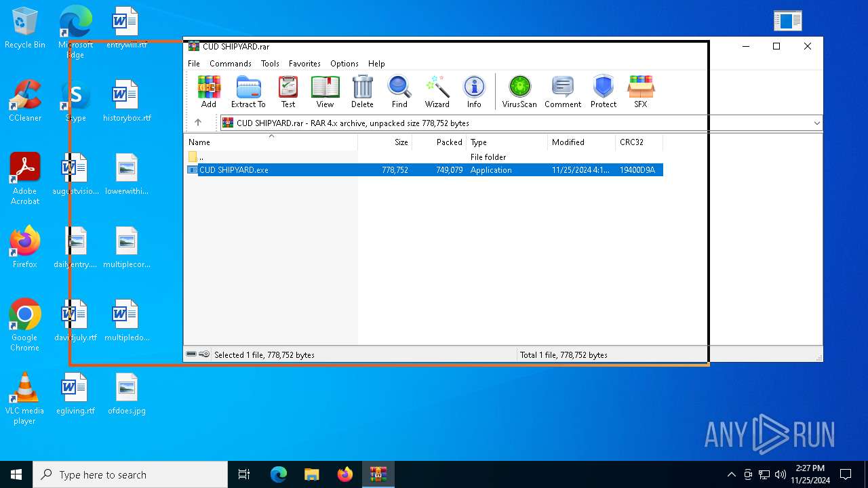Sort by the CRC32 column header
868x488 pixels.
pyautogui.click(x=639, y=142)
